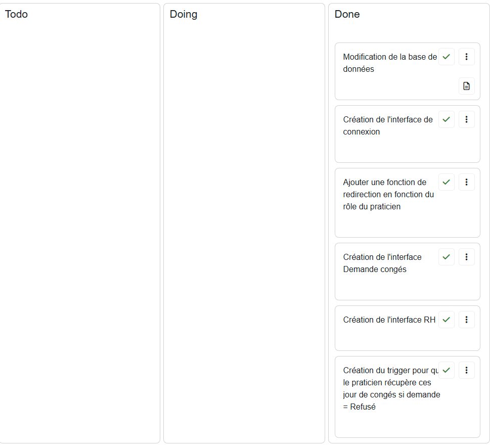Screen dimensions: 490x448
Task: Click checkmark icon on the trigger creation card
Action: pos(446,370)
